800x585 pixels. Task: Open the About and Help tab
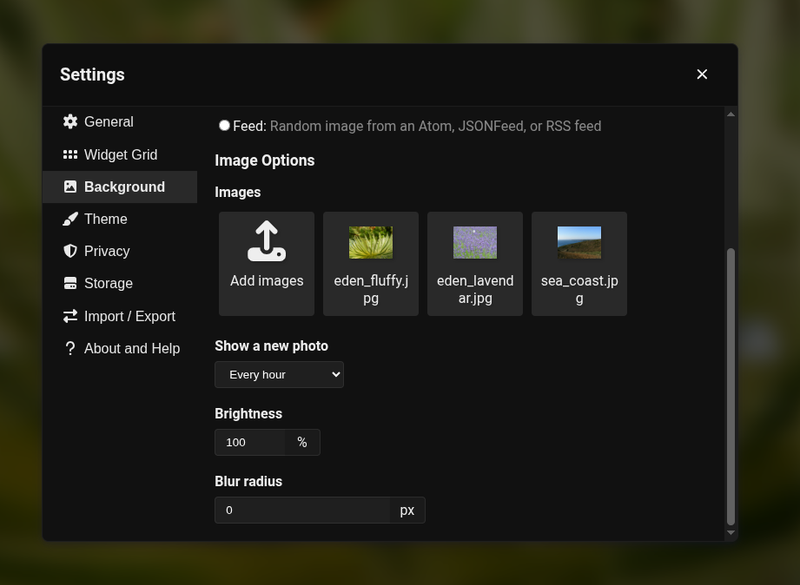coord(120,348)
